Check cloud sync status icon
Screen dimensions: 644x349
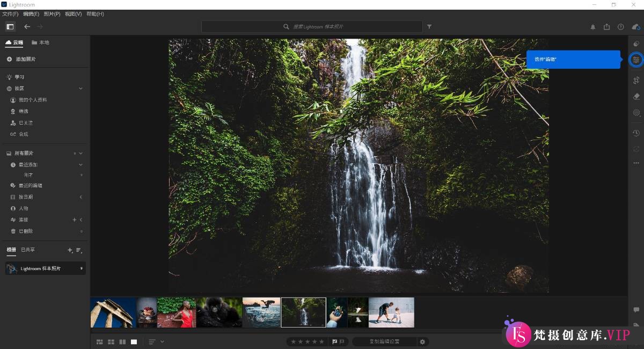(x=635, y=26)
